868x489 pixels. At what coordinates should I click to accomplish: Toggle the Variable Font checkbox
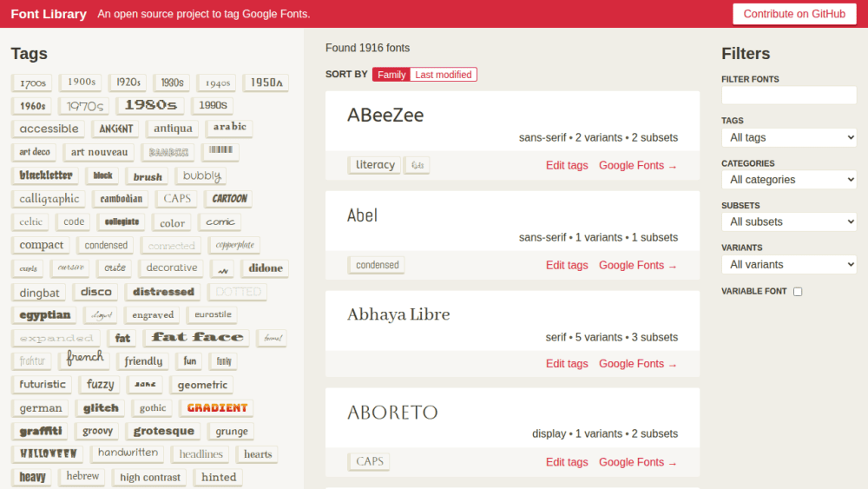tap(798, 292)
